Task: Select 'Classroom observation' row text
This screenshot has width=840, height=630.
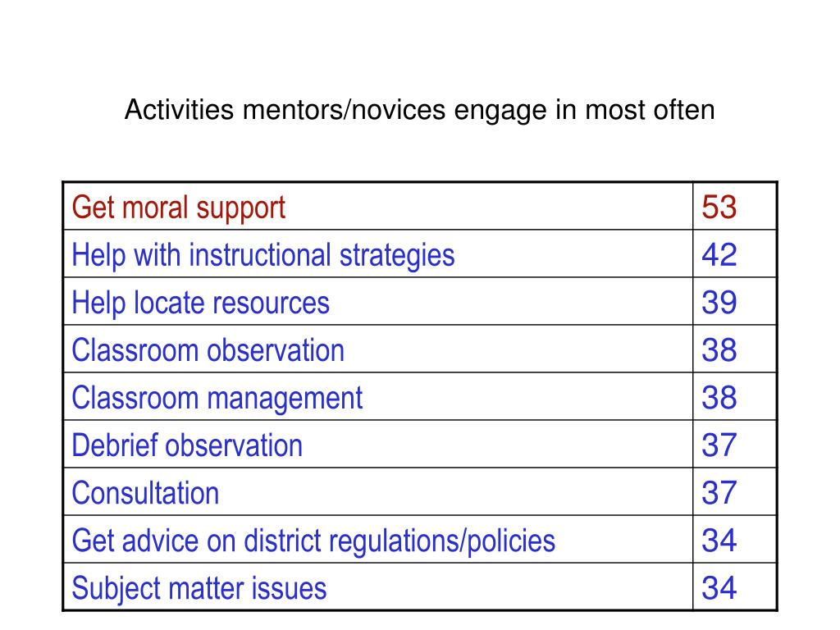Action: pos(208,350)
